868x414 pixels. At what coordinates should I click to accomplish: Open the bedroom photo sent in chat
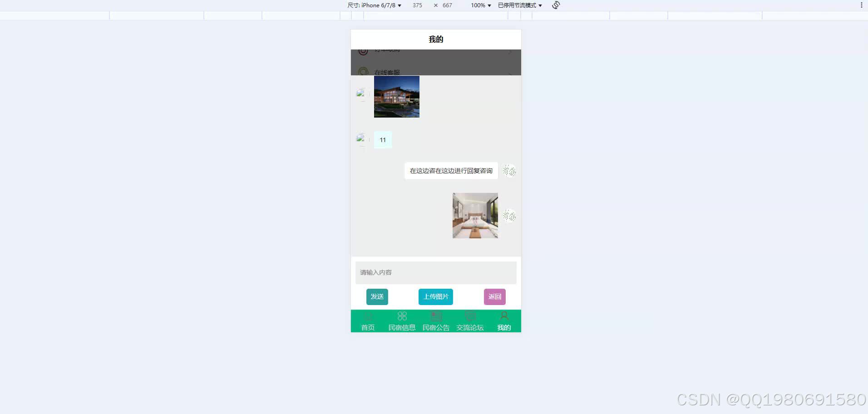474,215
